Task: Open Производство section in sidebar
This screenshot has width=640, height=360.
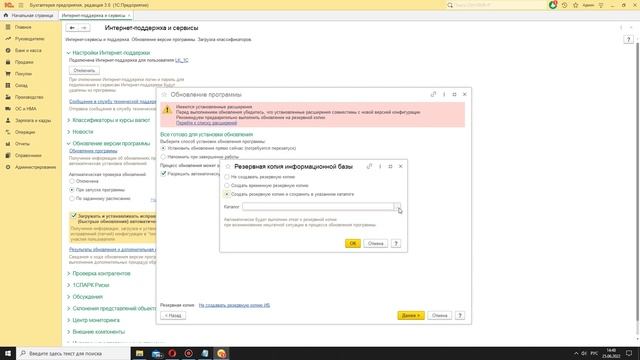Action: click(x=29, y=97)
